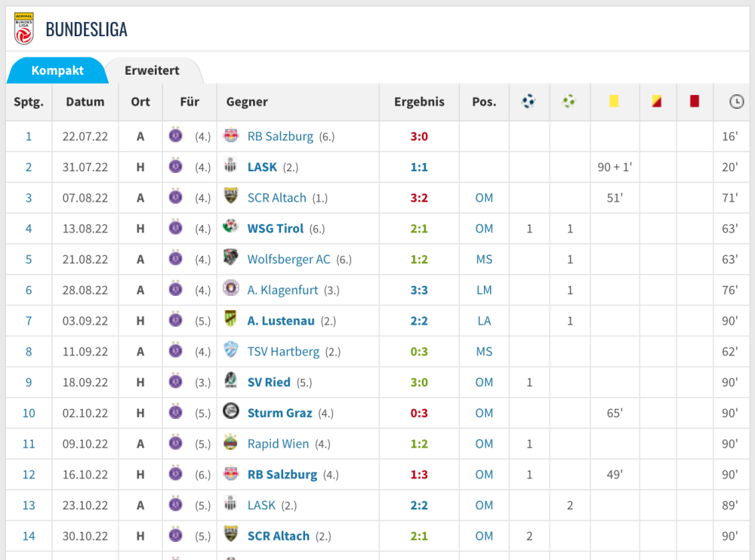Select the Kompakt tab
Image resolution: width=755 pixels, height=560 pixels.
[x=57, y=71]
